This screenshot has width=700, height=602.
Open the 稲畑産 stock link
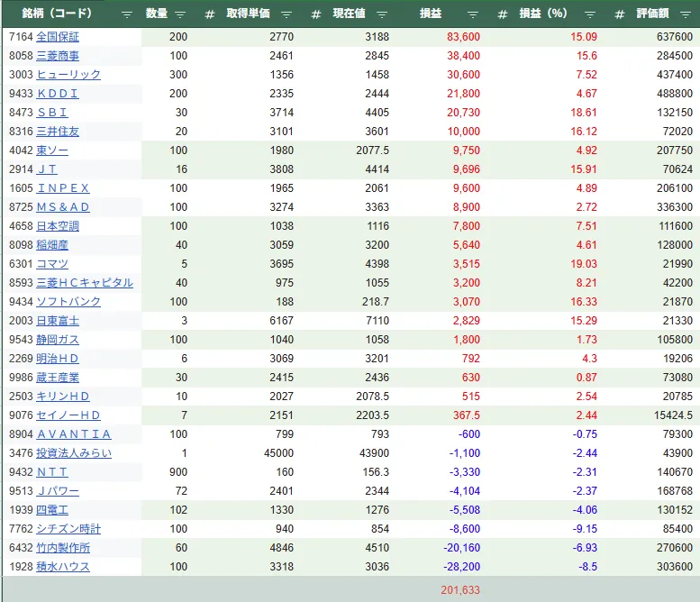(52, 245)
